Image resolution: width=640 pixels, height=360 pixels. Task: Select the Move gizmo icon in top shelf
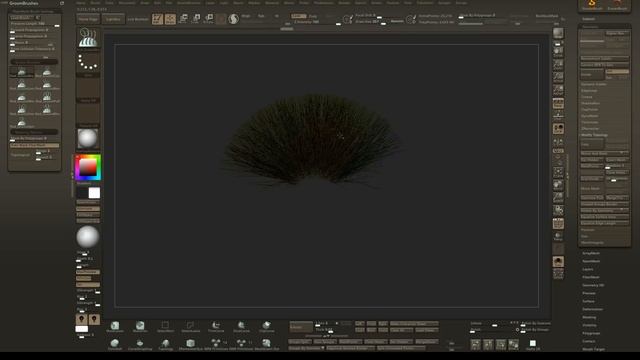tap(183, 19)
